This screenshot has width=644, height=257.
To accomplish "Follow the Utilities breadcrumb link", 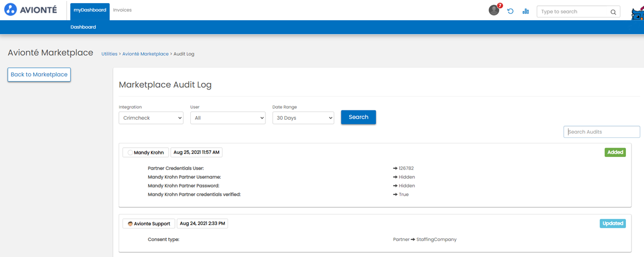I will 109,54.
